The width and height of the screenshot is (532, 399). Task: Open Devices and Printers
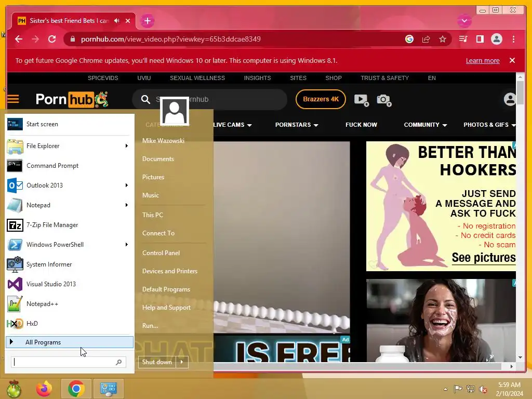point(170,271)
